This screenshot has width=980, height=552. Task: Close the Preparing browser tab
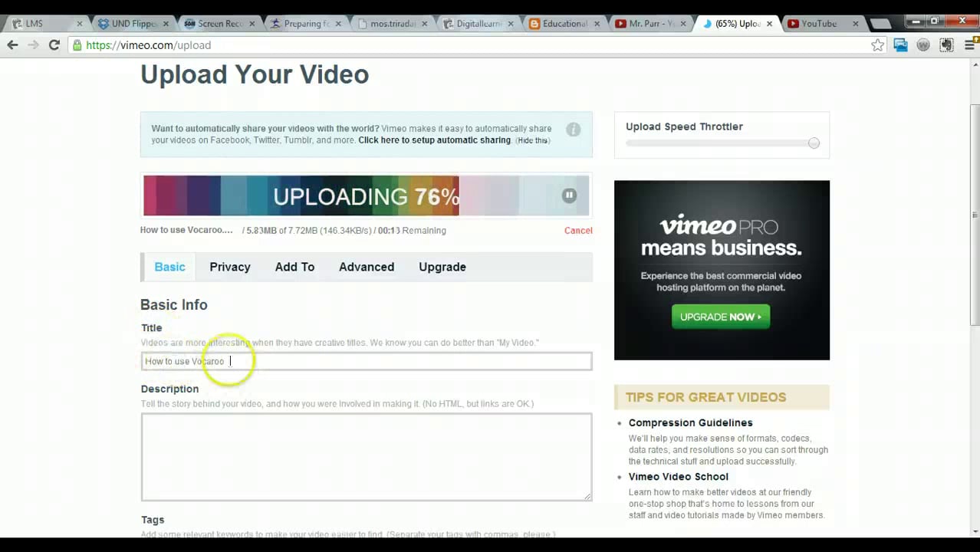338,24
